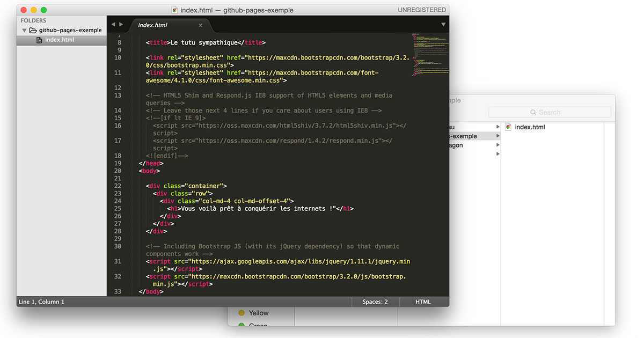644x338 pixels.
Task: Click the h1 text 'Vous voilà prêt'
Action: click(x=209, y=209)
